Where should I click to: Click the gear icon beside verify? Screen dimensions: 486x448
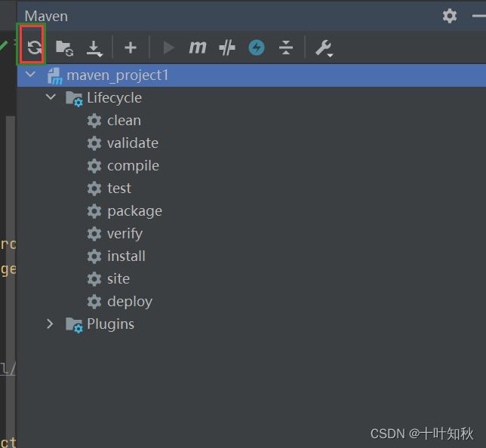click(x=94, y=234)
